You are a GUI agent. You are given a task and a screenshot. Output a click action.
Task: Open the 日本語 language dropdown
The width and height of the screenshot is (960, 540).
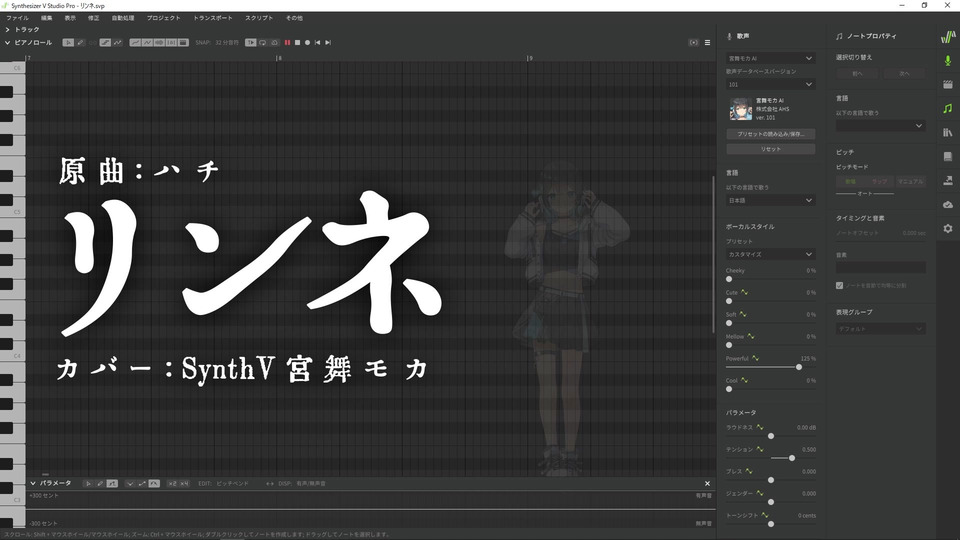tap(770, 200)
